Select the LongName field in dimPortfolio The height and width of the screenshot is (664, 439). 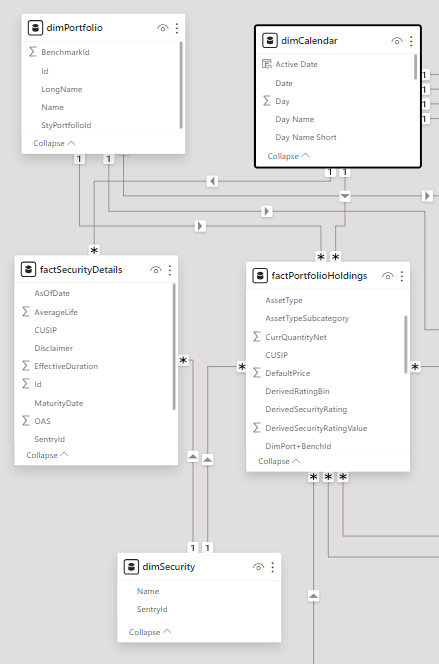pos(62,89)
